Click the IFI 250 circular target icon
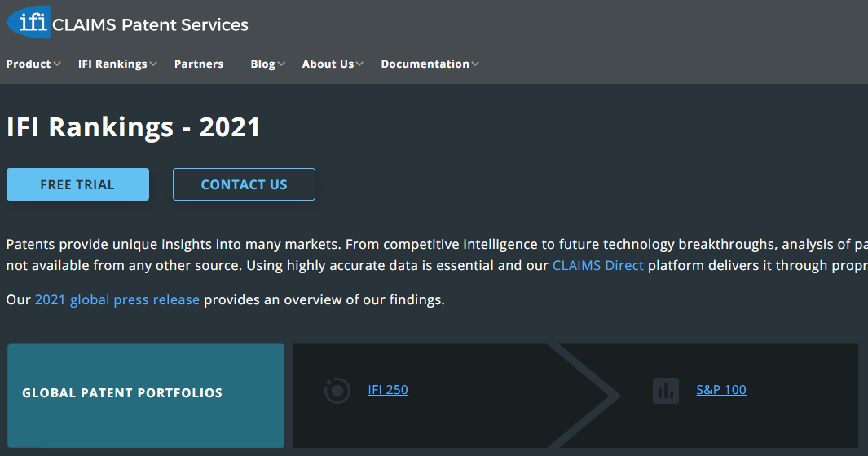The image size is (868, 456). tap(337, 391)
